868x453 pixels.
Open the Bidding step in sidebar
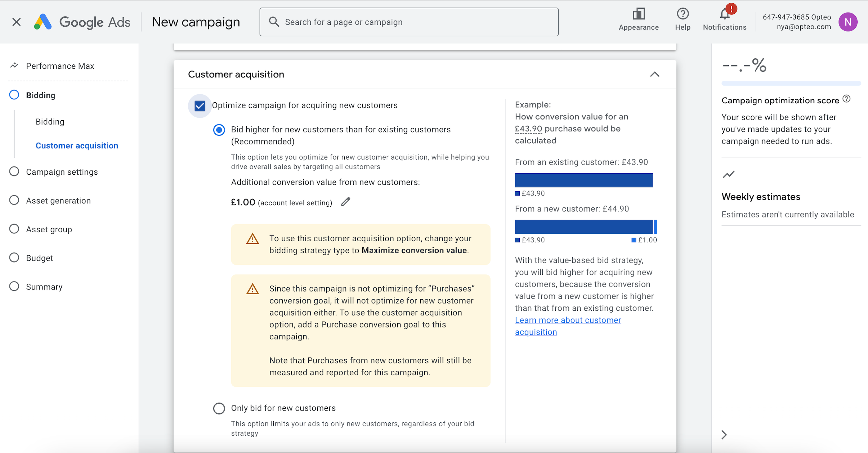pyautogui.click(x=41, y=95)
